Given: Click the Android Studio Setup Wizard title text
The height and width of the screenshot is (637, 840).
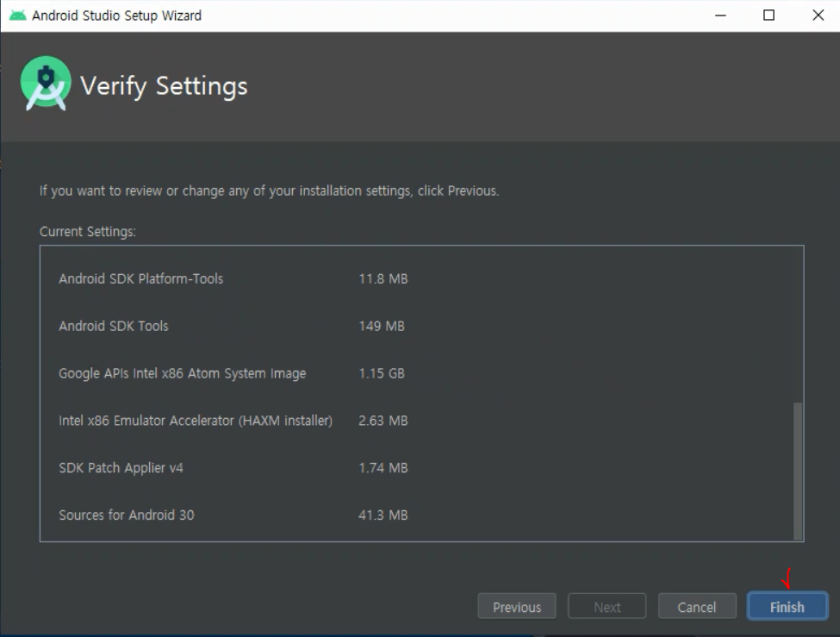Looking at the screenshot, I should 117,16.
